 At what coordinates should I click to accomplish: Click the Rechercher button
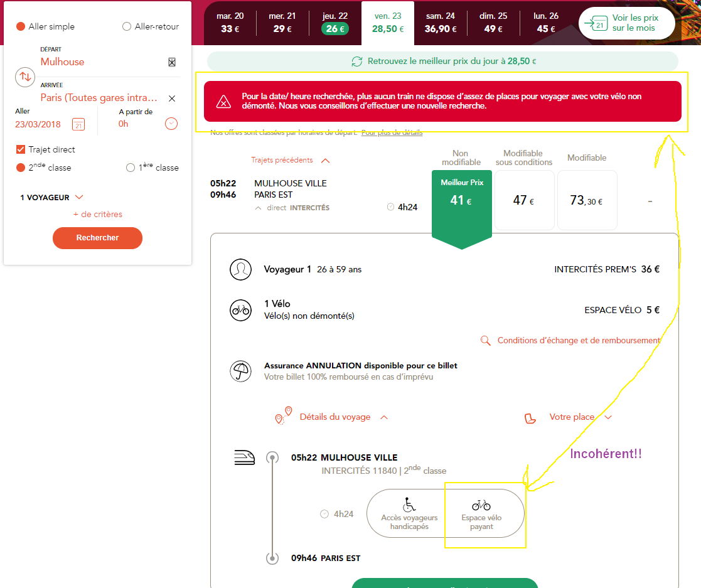pos(97,238)
